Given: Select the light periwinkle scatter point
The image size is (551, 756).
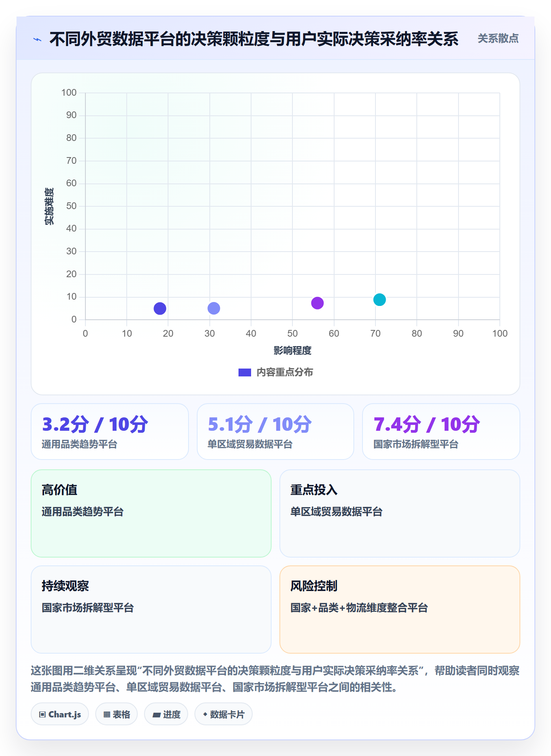Looking at the screenshot, I should (x=214, y=308).
